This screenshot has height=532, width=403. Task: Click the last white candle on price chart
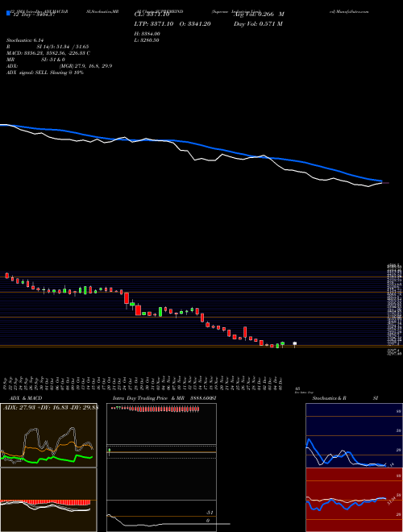coord(294,344)
